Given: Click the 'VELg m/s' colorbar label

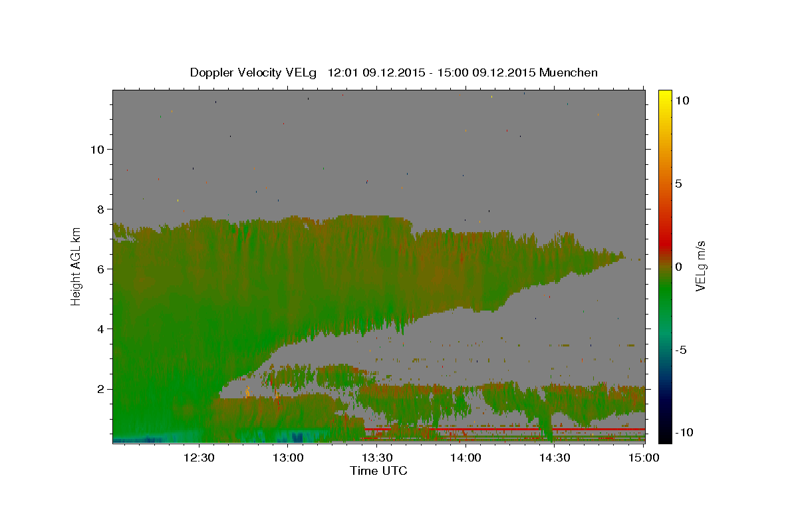Looking at the screenshot, I should (x=700, y=266).
